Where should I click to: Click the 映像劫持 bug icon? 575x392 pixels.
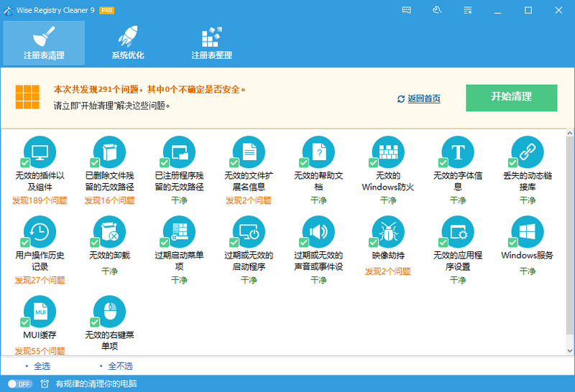(x=388, y=231)
